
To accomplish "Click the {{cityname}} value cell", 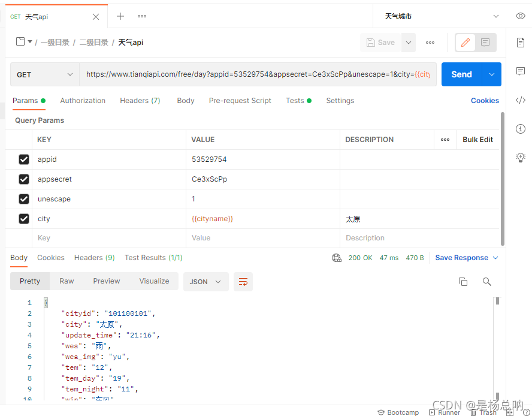I will pyautogui.click(x=263, y=219).
